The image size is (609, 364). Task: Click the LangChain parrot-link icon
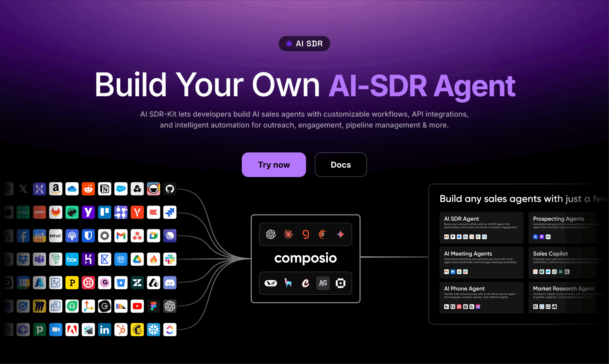click(271, 283)
